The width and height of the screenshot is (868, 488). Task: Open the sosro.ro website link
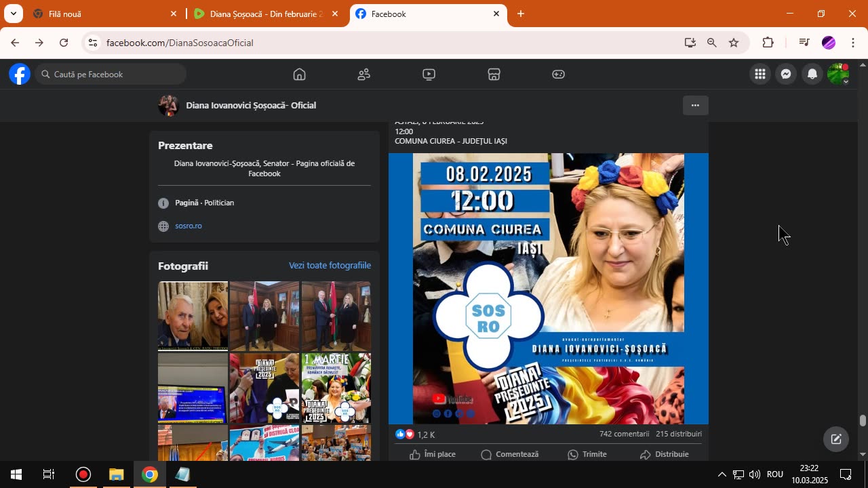click(x=189, y=226)
